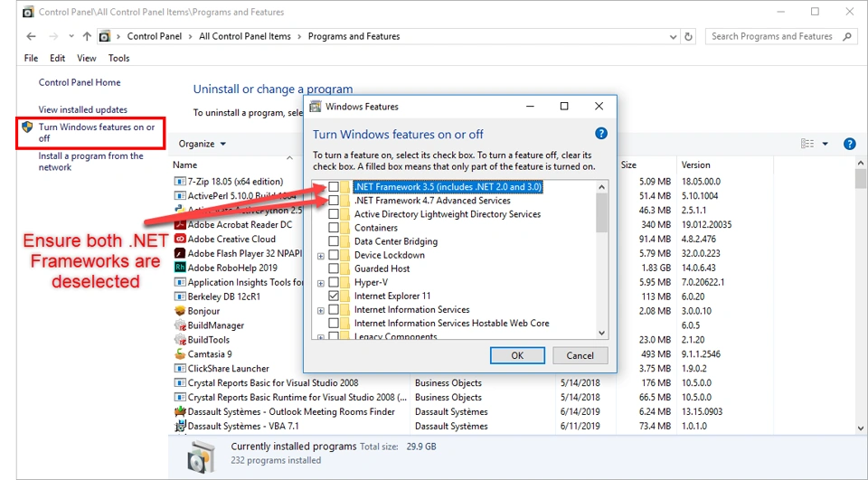Viewport: 868px width, 480px height.
Task: Click the folder icon beside Containers
Action: click(x=344, y=228)
